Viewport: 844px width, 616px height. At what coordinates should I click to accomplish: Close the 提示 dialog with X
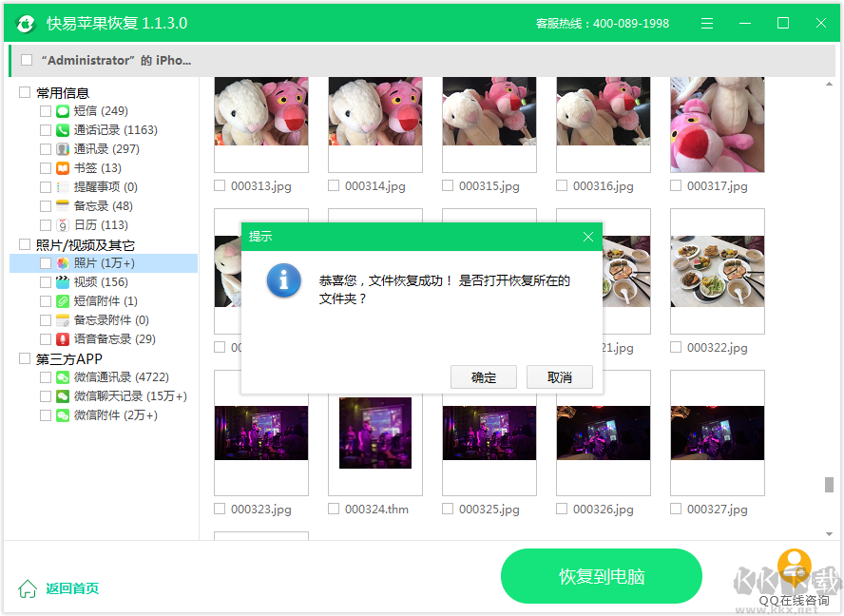[587, 237]
